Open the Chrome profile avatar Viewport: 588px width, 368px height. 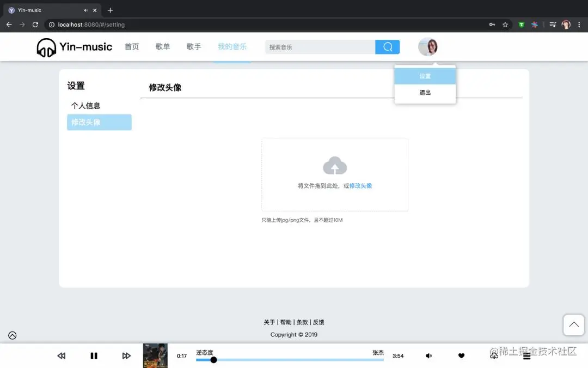(566, 25)
